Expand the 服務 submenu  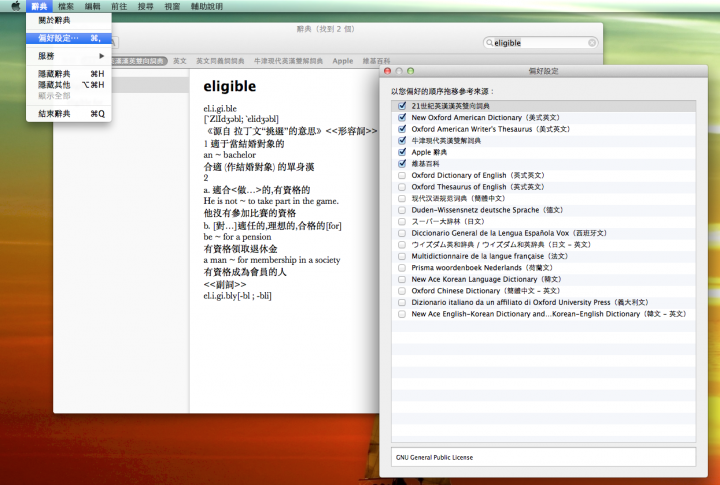[x=69, y=56]
